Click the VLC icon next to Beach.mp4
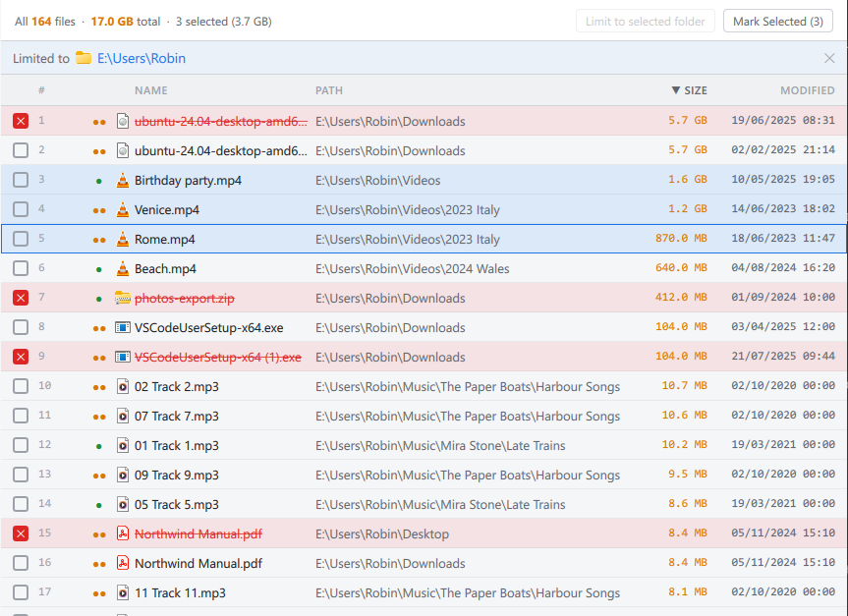The width and height of the screenshot is (848, 616). click(x=123, y=268)
